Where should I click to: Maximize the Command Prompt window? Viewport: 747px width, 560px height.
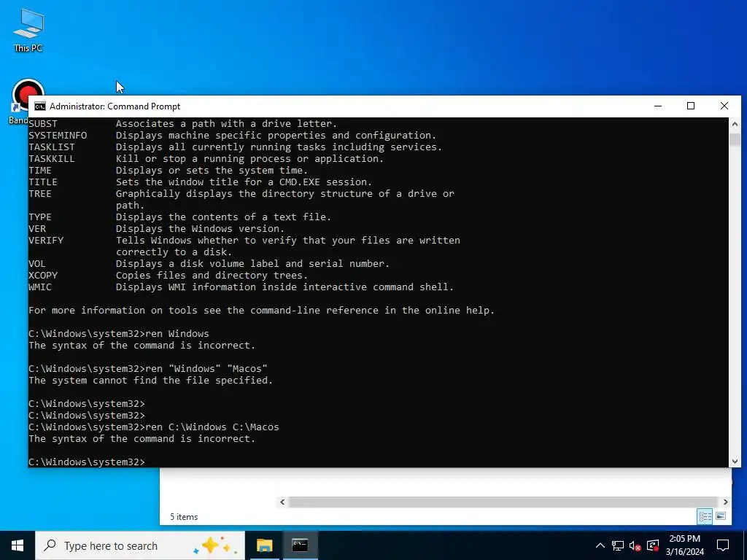691,106
